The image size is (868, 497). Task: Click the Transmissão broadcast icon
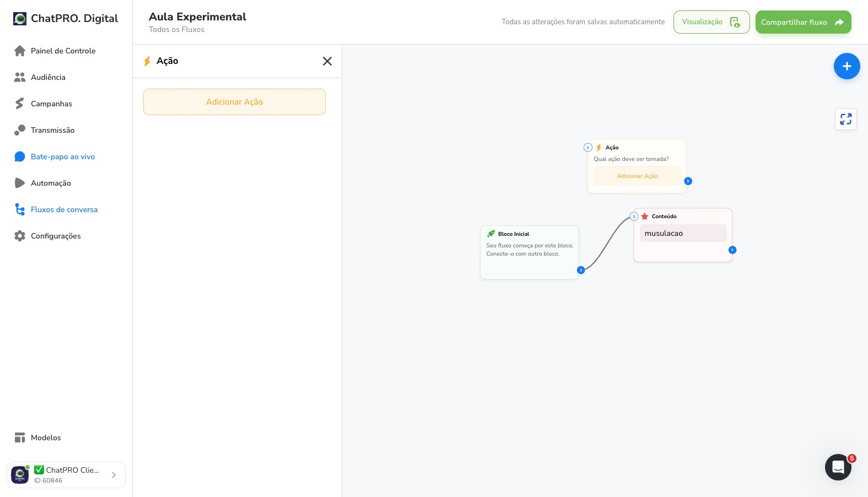20,130
